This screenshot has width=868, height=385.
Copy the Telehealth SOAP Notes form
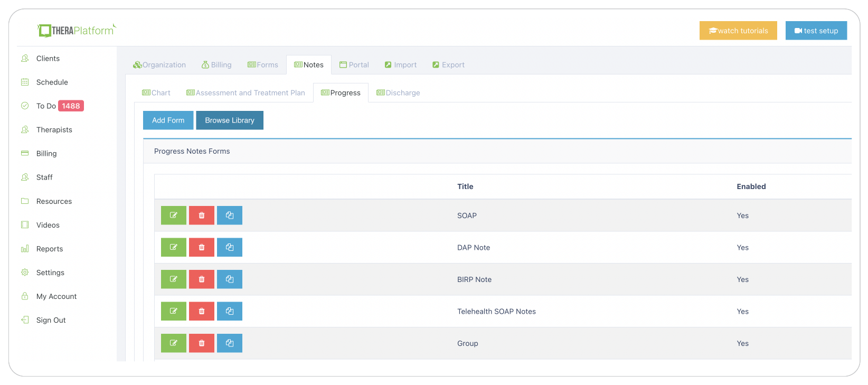(x=230, y=311)
